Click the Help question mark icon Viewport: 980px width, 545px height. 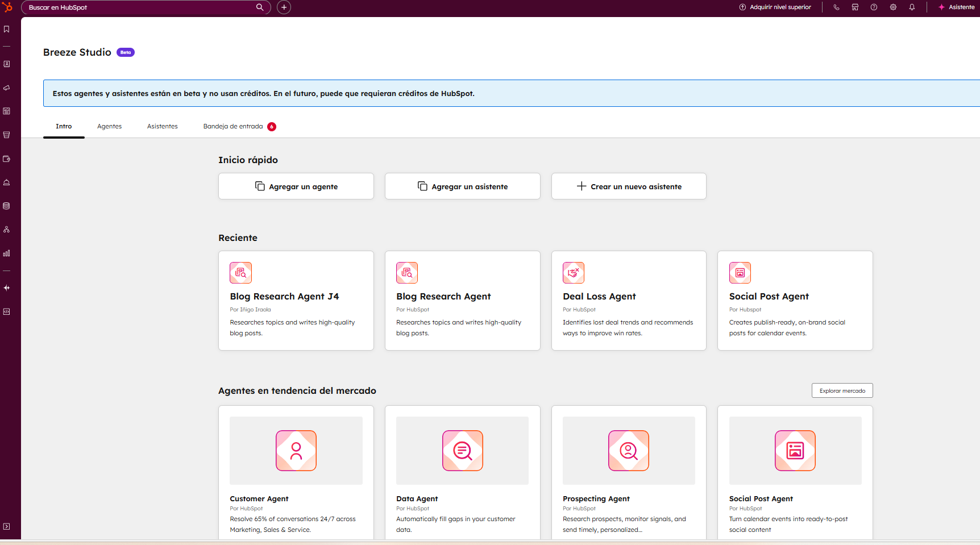click(874, 7)
